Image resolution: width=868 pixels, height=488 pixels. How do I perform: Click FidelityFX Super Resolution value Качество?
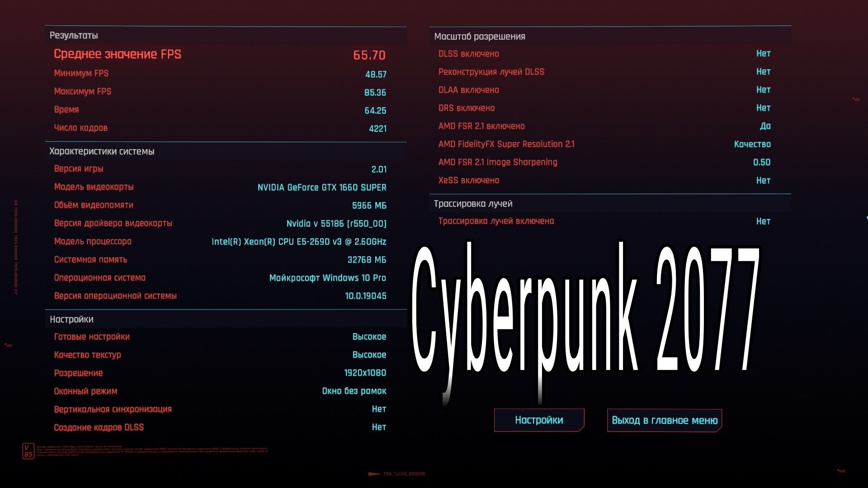point(752,144)
